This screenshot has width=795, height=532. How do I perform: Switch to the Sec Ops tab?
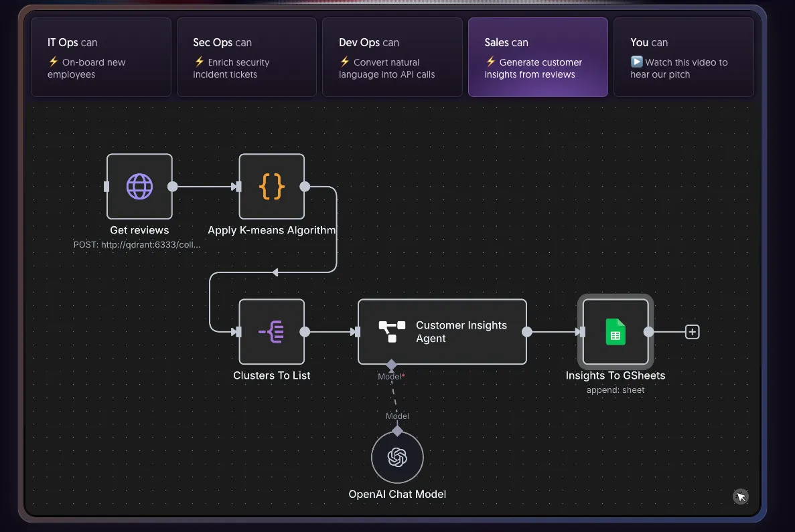(246, 57)
